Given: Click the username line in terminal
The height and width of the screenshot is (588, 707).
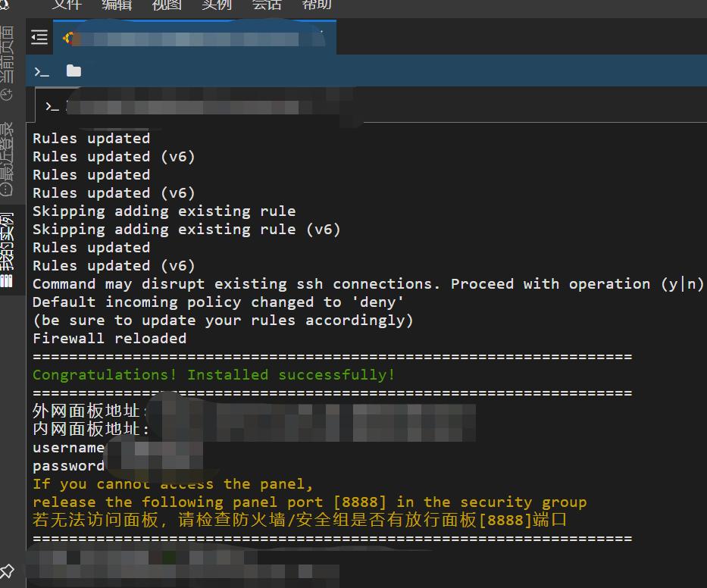Looking at the screenshot, I should click(68, 448).
